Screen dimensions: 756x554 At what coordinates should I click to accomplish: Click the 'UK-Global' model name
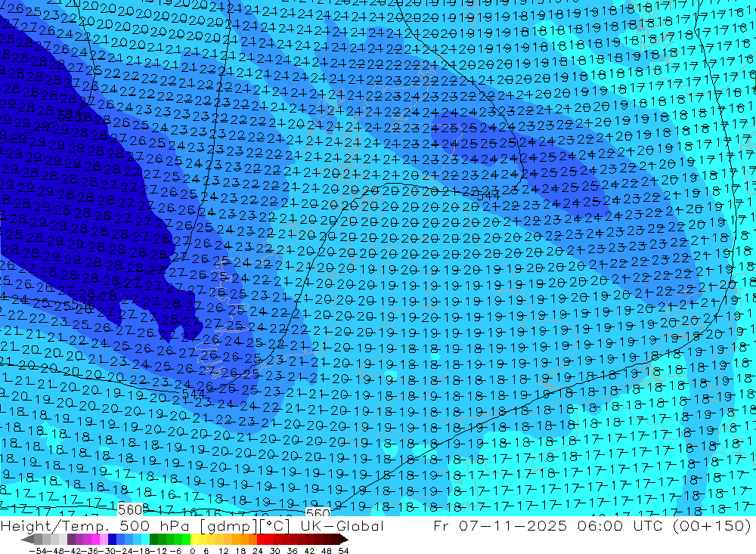[x=342, y=525]
